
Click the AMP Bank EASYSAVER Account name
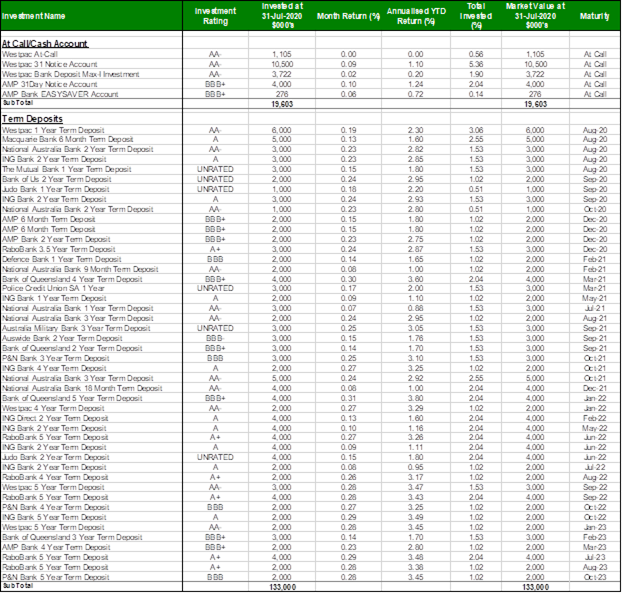coord(60,94)
